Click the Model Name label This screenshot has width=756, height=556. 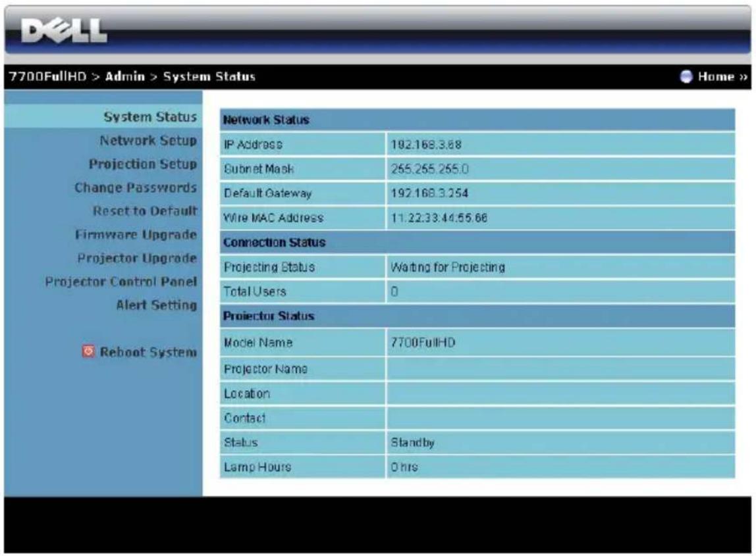(x=258, y=343)
